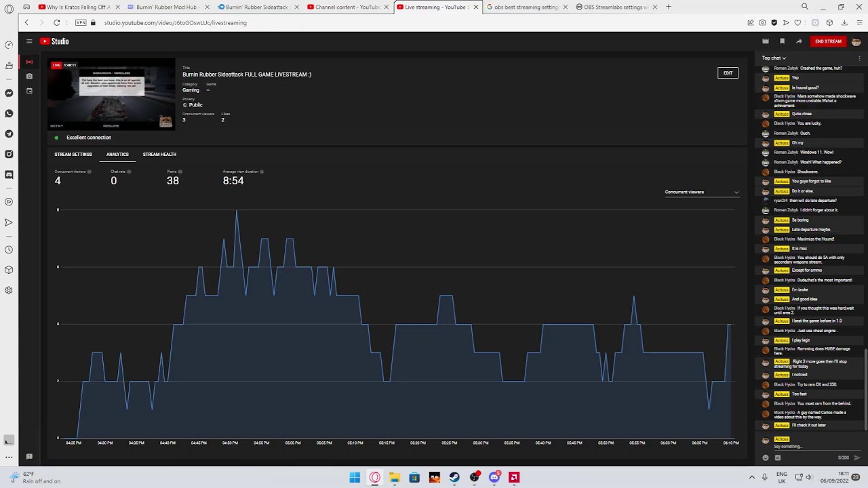Screen dimensions: 868x488
Task: Open Messenger in Opera sidebar
Action: (x=9, y=93)
